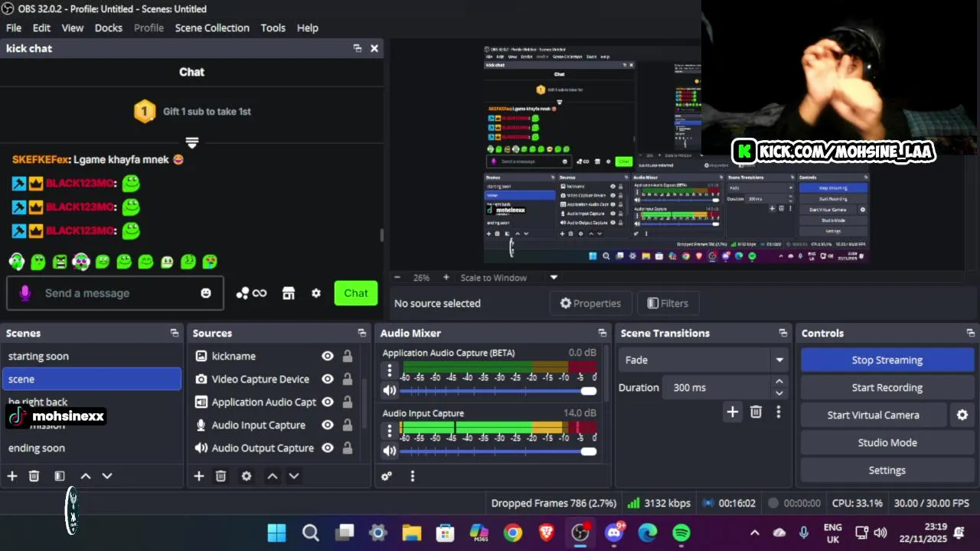Viewport: 980px width, 551px height.
Task: Open preview scaling dropdown arrow
Action: click(x=554, y=278)
